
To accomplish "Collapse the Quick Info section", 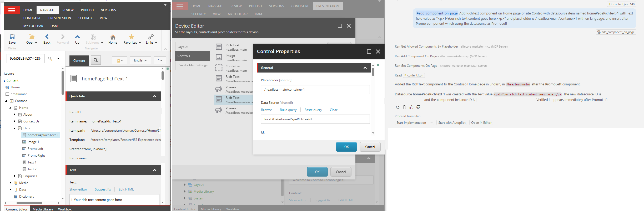I will (155, 96).
